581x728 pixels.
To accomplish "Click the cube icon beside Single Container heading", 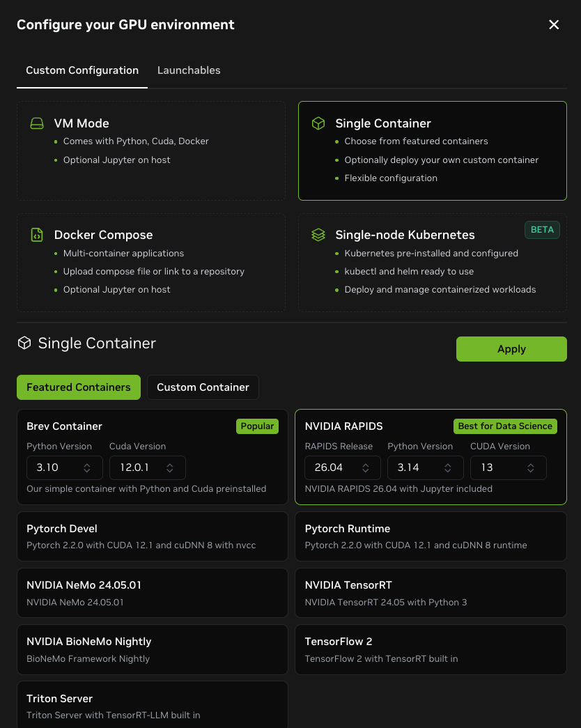I will pos(24,343).
